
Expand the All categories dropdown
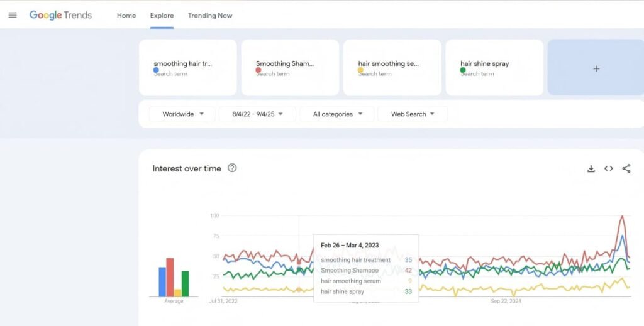click(337, 114)
